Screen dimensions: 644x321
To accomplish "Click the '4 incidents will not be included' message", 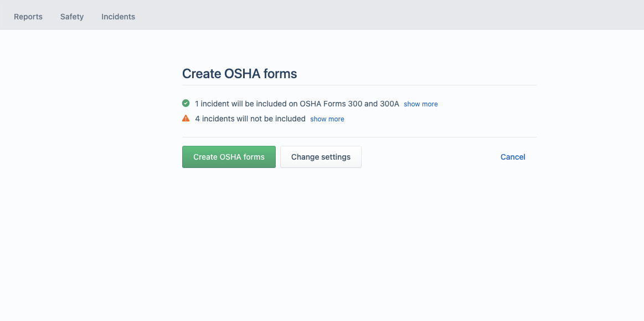I will (x=250, y=119).
